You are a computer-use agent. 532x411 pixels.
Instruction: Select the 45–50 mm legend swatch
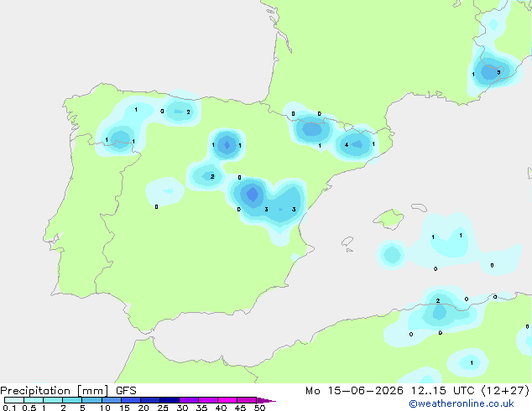247,400
